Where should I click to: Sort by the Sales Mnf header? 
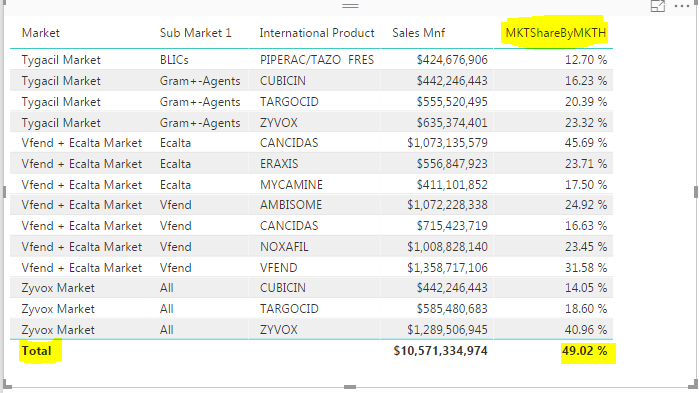(x=419, y=33)
